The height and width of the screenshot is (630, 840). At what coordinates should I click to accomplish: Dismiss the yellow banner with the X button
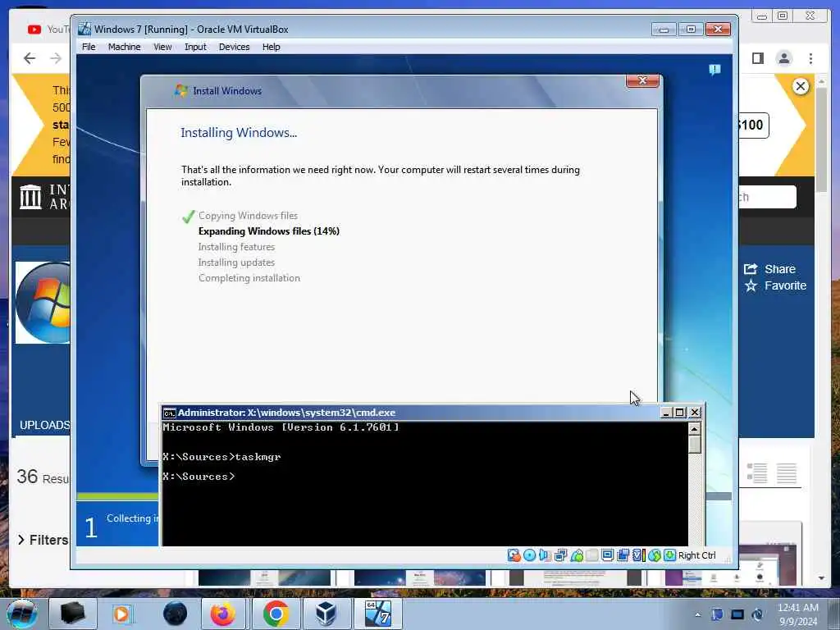801,86
